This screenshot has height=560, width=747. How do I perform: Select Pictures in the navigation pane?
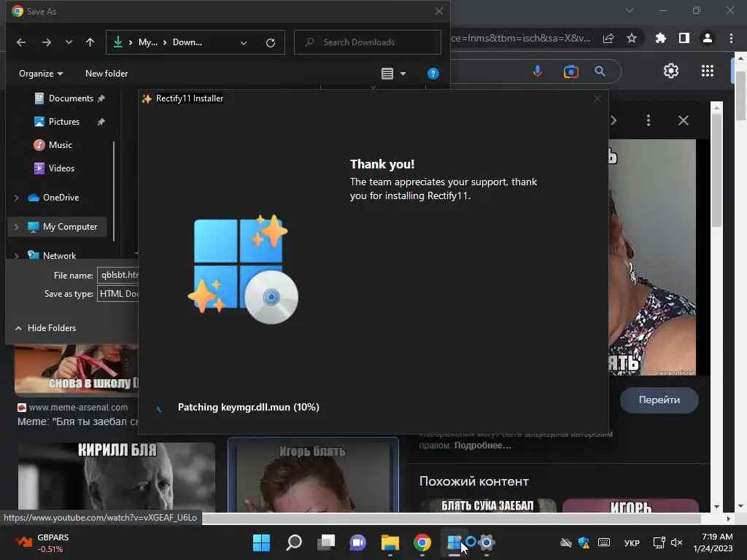pos(64,122)
